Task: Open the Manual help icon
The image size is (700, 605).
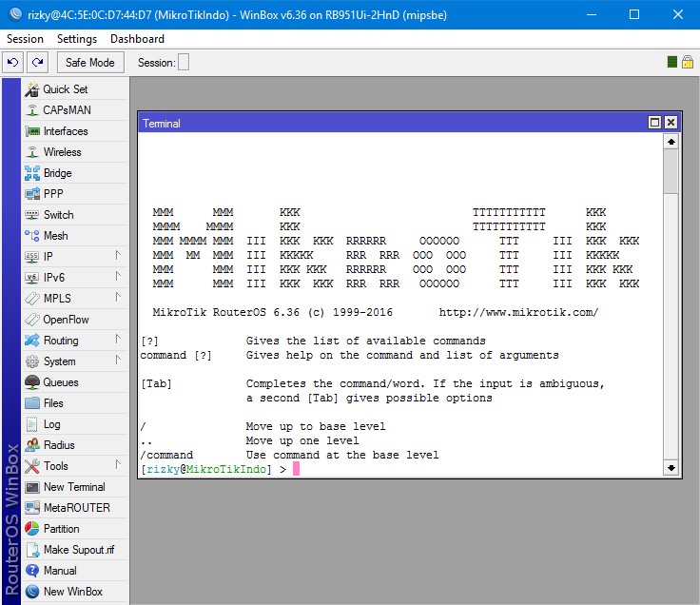Action: [x=31, y=571]
